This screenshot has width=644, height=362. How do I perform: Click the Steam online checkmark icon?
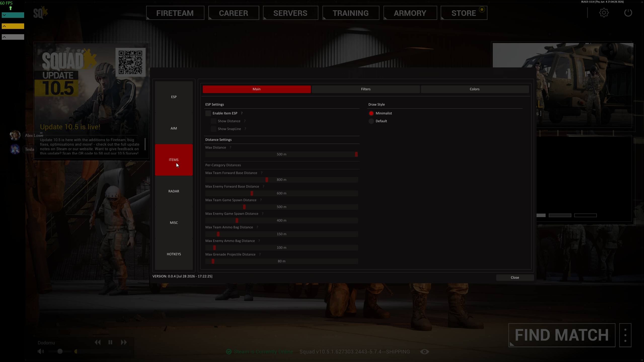click(229, 352)
